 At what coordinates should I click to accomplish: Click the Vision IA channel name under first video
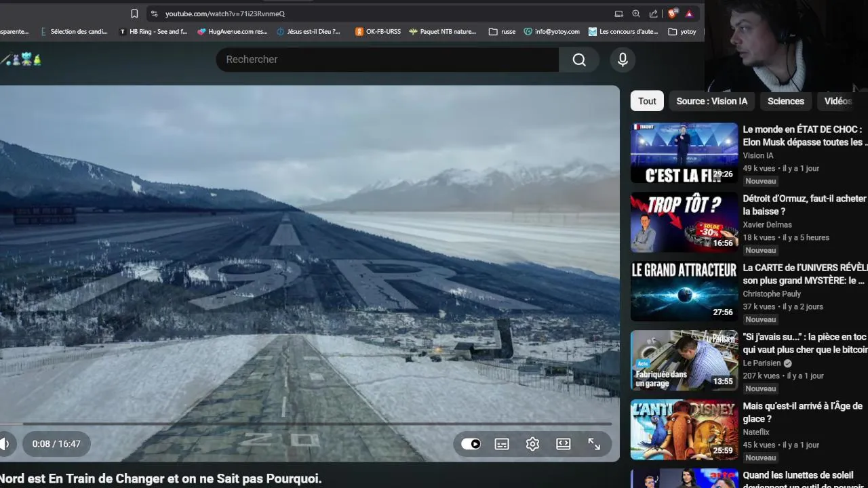pyautogui.click(x=757, y=155)
